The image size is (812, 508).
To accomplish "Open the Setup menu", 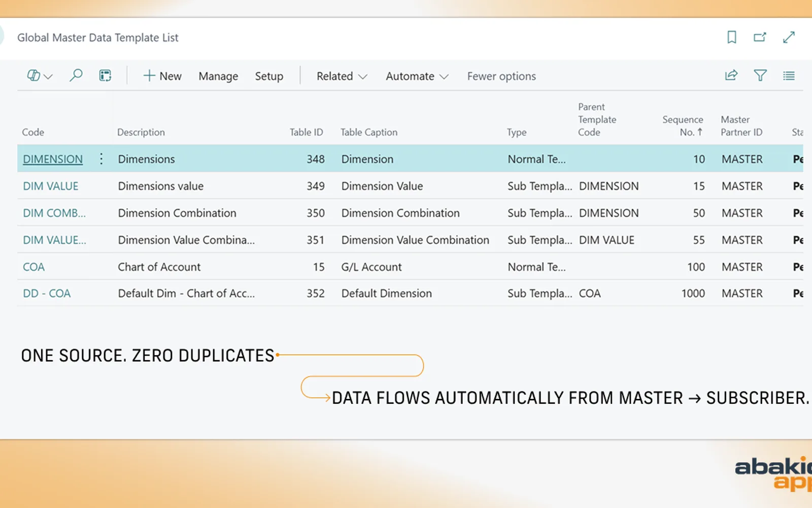I will 269,76.
